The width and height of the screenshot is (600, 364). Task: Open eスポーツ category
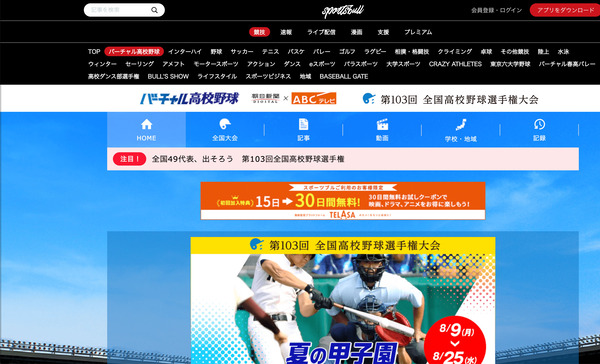coord(322,64)
